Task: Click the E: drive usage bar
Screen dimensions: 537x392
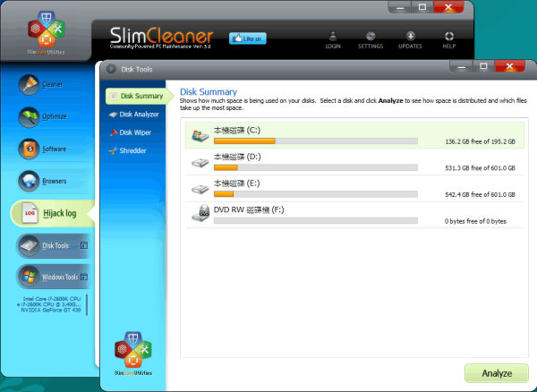Action: (x=315, y=194)
